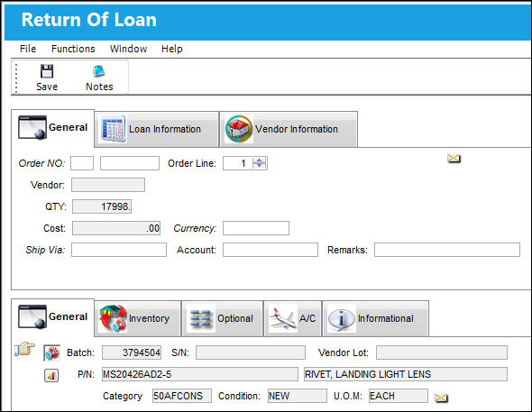This screenshot has height=412, width=532.
Task: Click the Remarks input field
Action: pyautogui.click(x=447, y=250)
